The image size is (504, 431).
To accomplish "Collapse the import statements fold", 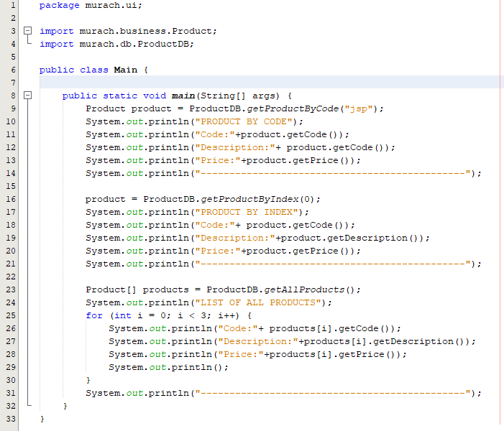I will point(28,31).
